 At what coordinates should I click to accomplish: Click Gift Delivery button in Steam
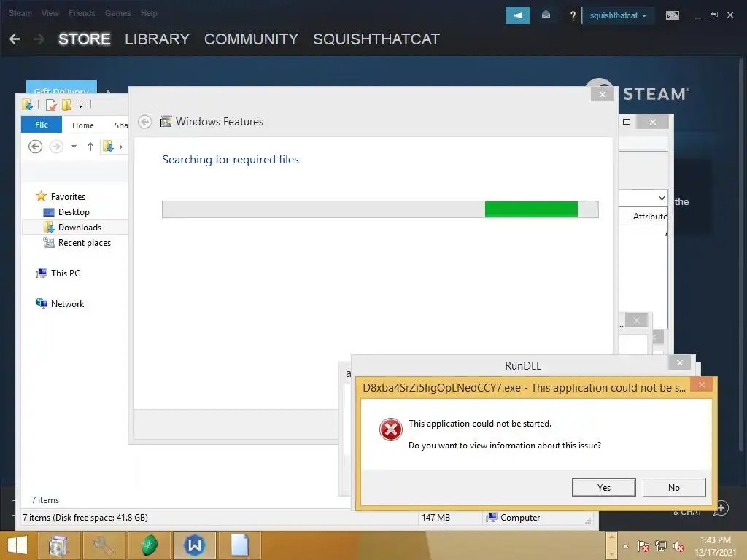(x=61, y=87)
